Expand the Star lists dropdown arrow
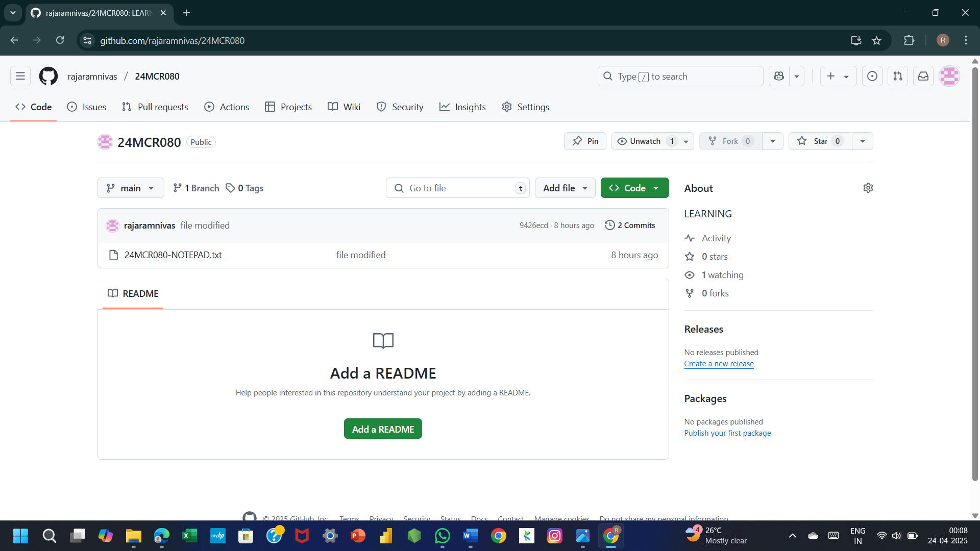Screen dimensions: 980x551 [863, 141]
